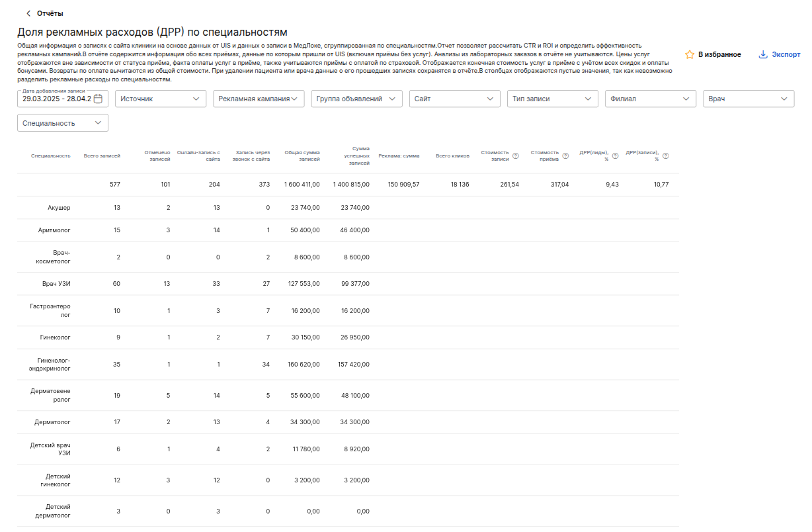Click the В избранное button text
812x532 pixels.
coord(719,55)
